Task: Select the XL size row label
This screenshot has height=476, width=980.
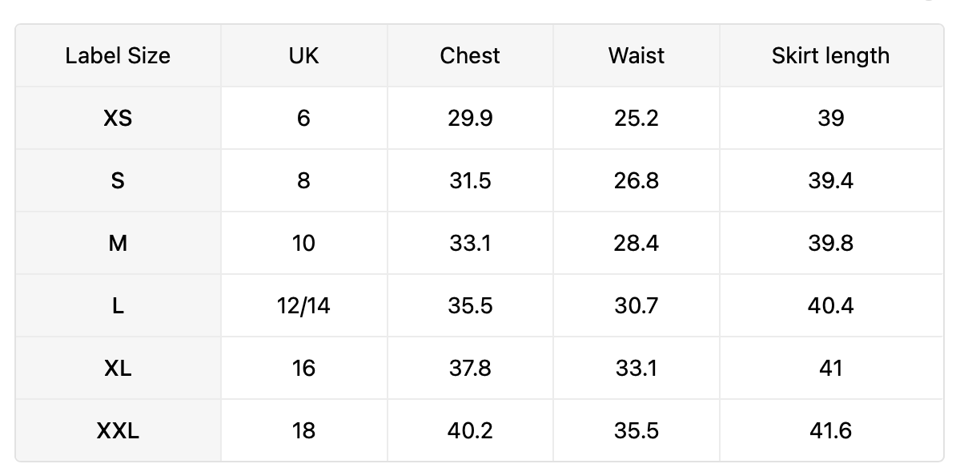Action: pyautogui.click(x=118, y=368)
